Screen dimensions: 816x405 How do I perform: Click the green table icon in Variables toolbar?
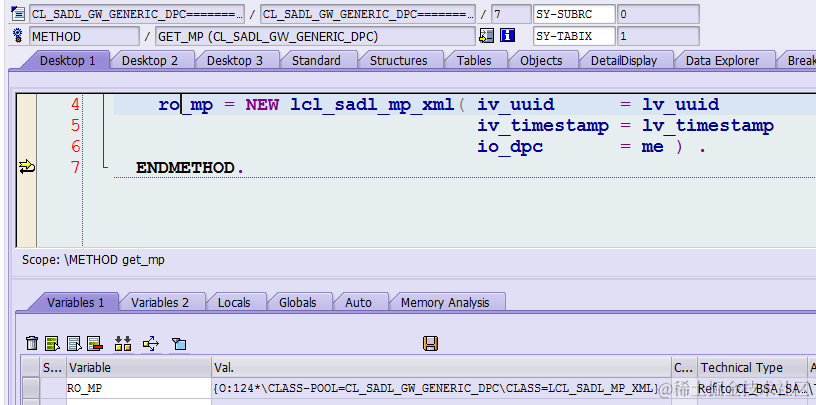click(x=53, y=343)
